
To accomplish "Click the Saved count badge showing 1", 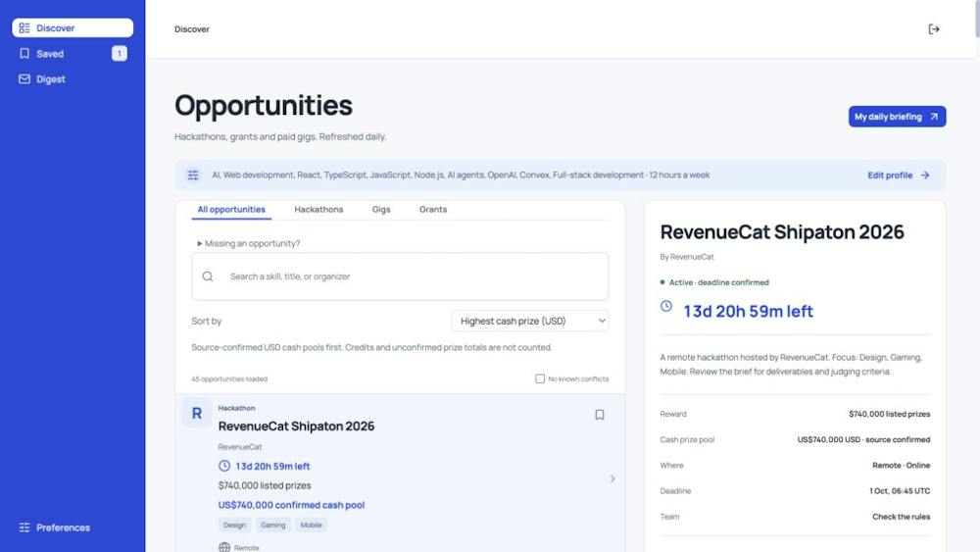I will 120,54.
